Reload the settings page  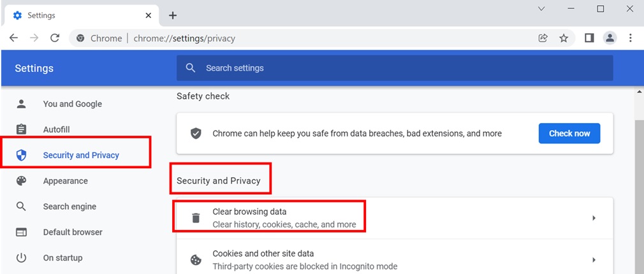(55, 38)
